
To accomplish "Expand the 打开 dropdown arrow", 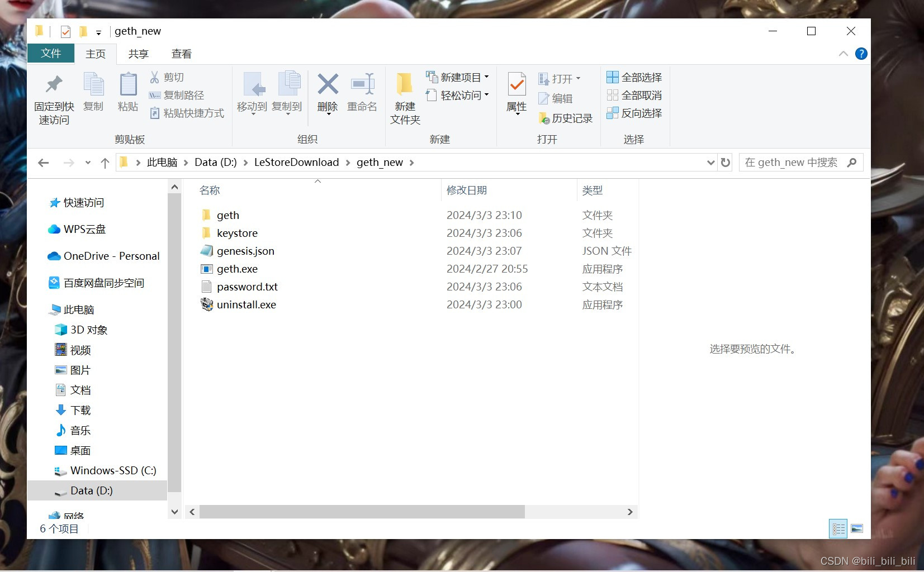I will [579, 78].
